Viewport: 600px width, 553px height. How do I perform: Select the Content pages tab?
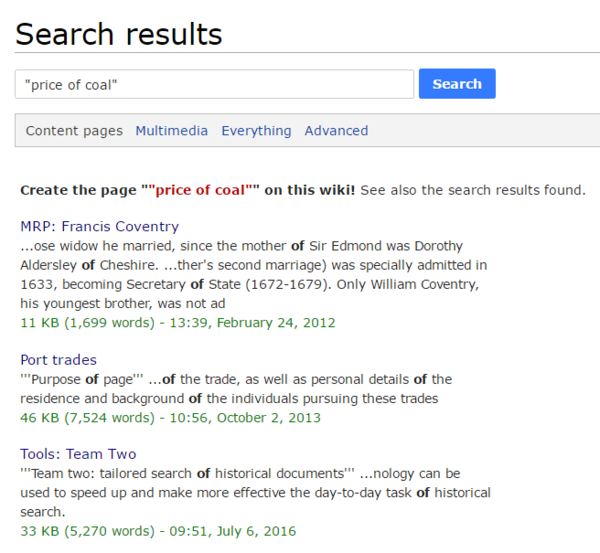(x=74, y=131)
